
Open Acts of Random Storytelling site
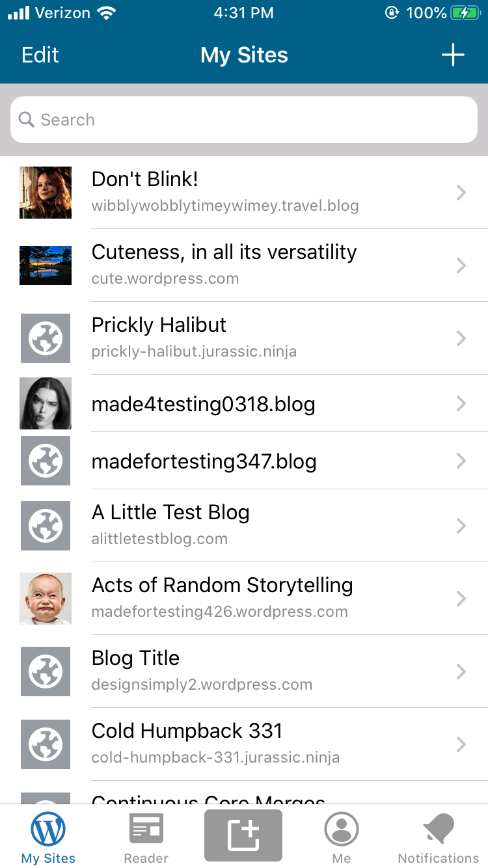(x=244, y=599)
